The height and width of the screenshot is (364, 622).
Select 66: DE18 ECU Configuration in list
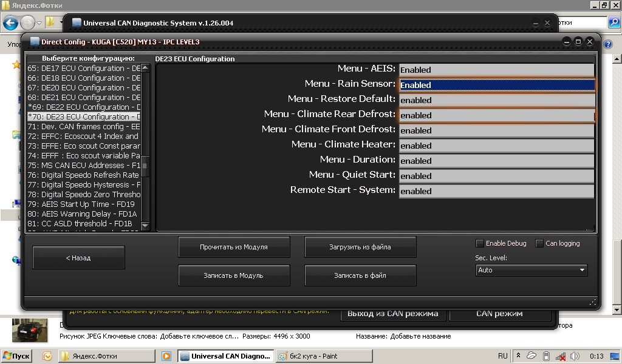(x=84, y=78)
